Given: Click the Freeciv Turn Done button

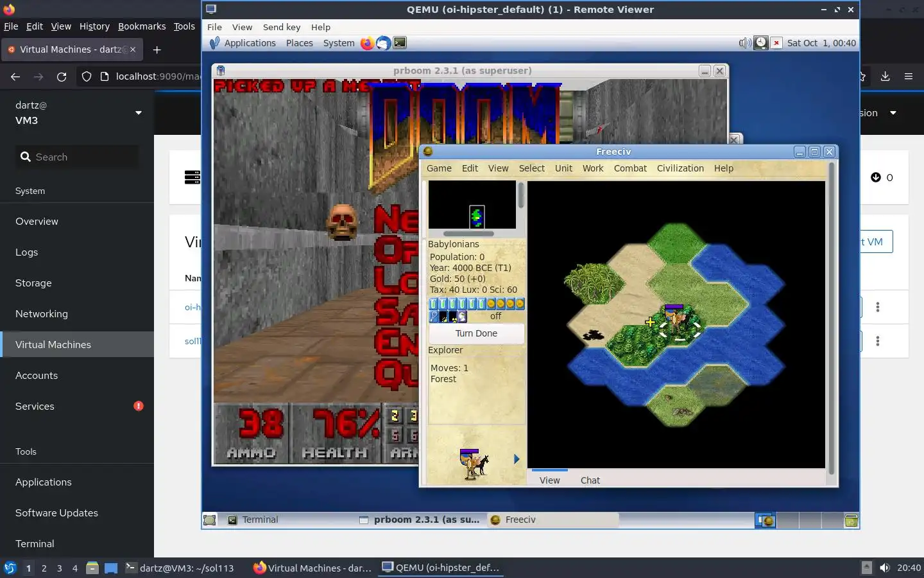Looking at the screenshot, I should click(x=476, y=333).
